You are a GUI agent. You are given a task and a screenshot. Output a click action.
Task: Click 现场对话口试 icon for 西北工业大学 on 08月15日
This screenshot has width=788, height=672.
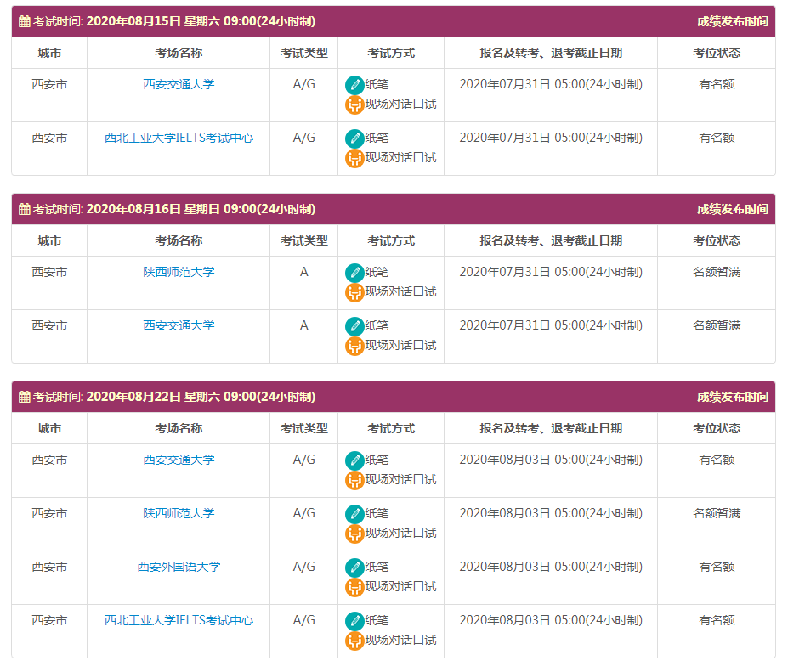point(354,158)
